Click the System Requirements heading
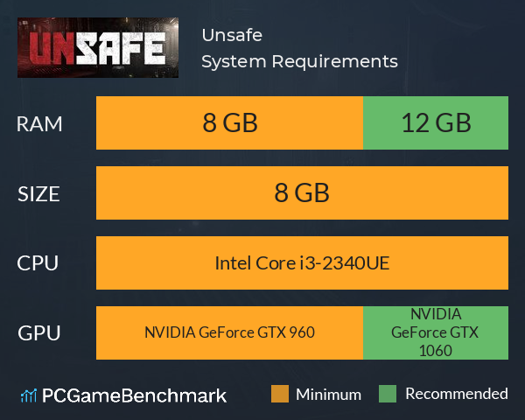Image resolution: width=525 pixels, height=420 pixels. click(299, 61)
